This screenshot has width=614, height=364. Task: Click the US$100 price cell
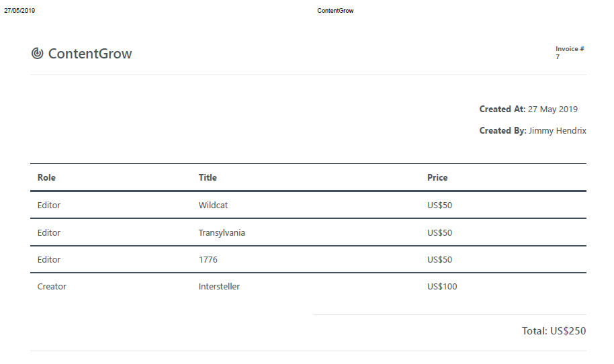(442, 287)
